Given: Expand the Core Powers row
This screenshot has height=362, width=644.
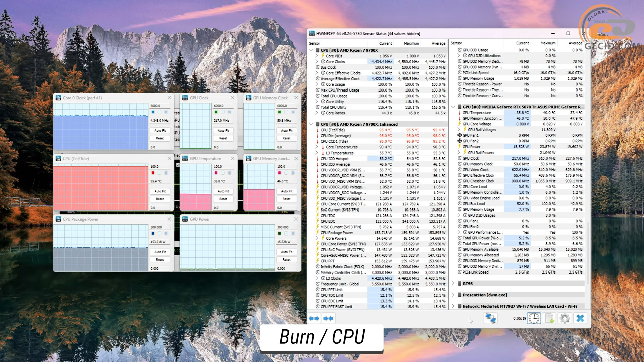Looking at the screenshot, I should (317, 238).
